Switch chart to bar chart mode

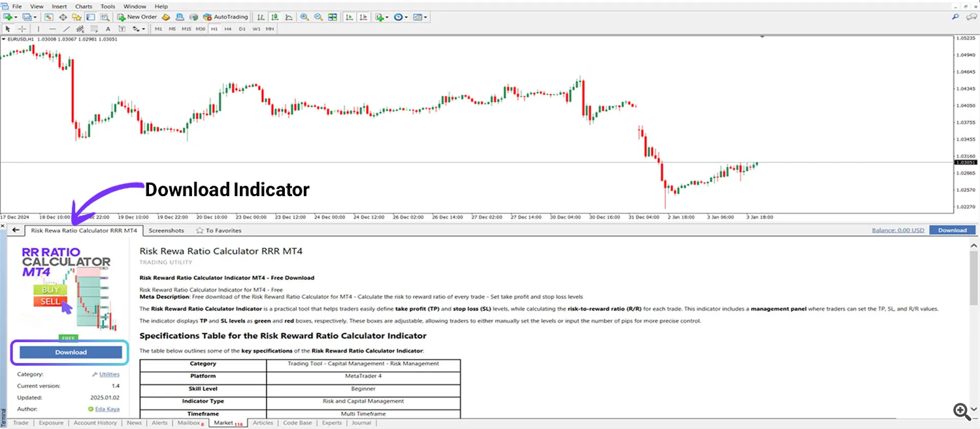[260, 16]
